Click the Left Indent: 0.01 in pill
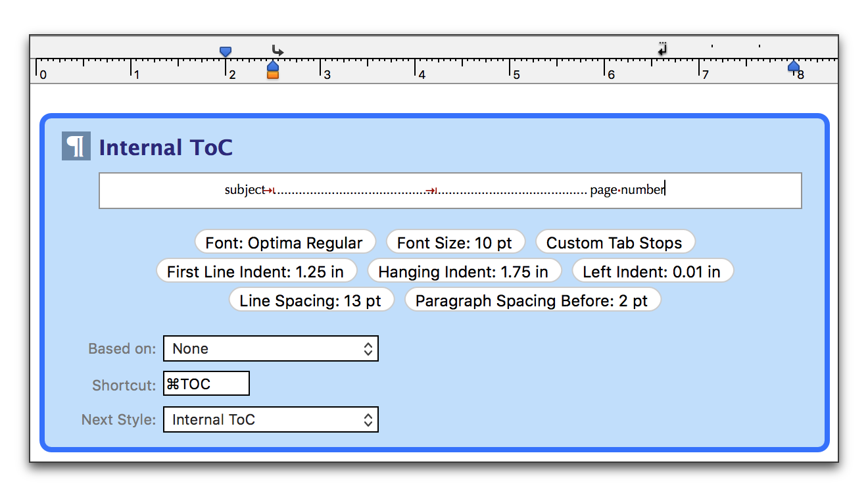This screenshot has width=868, height=497. (653, 272)
